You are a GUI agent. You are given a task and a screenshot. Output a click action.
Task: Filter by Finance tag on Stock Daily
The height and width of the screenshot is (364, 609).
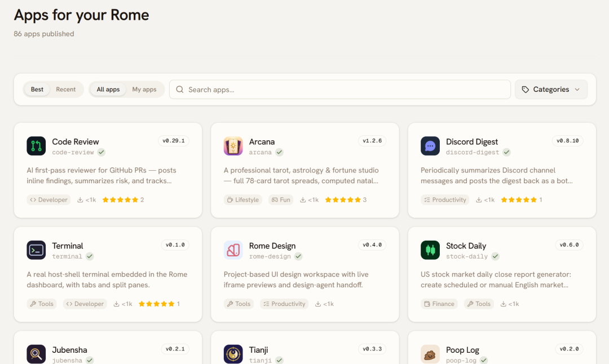click(x=439, y=304)
